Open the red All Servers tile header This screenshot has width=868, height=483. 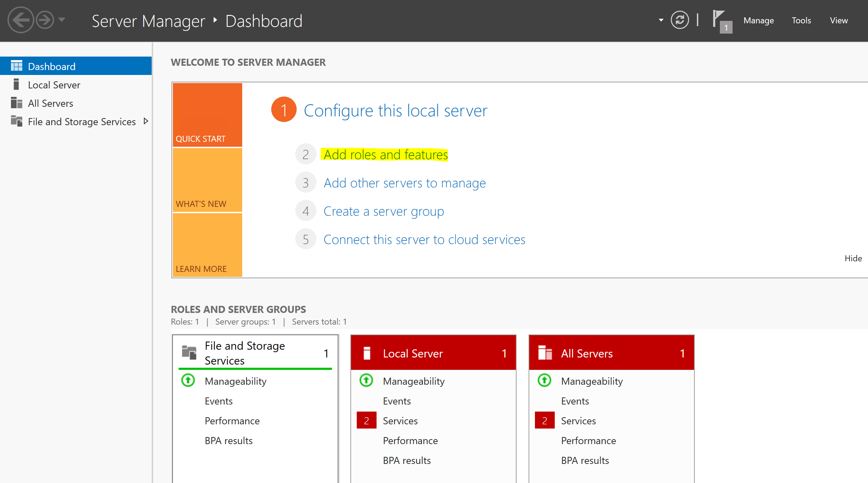[x=612, y=353]
